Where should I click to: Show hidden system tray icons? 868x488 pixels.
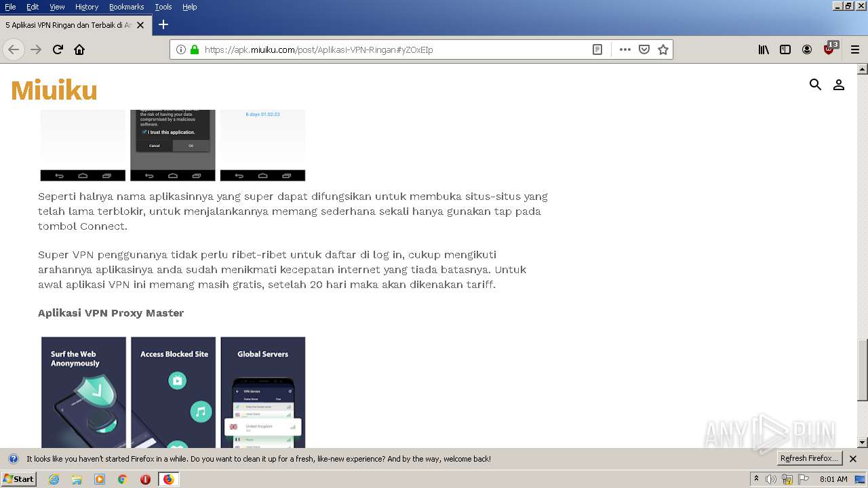756,479
